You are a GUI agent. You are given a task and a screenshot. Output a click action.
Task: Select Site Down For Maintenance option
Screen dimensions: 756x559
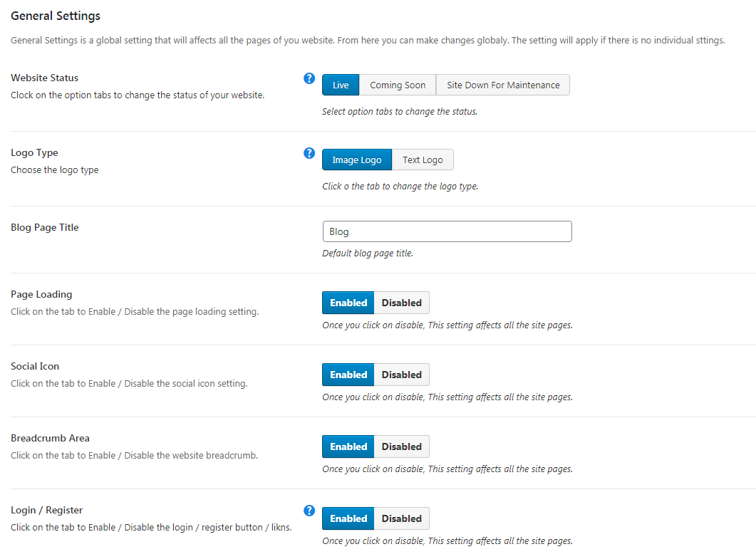pos(503,85)
